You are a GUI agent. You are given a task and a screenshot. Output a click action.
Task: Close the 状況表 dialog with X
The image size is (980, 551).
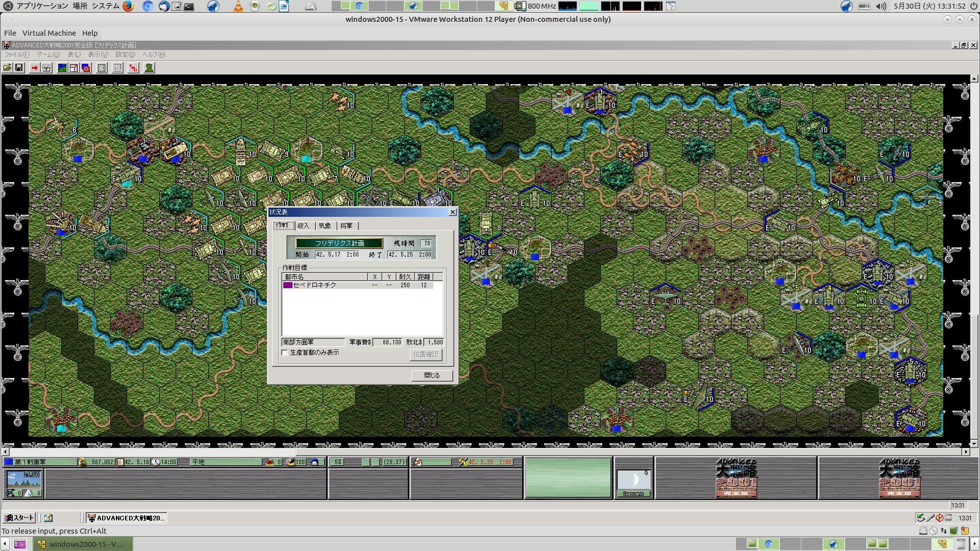pyautogui.click(x=452, y=212)
